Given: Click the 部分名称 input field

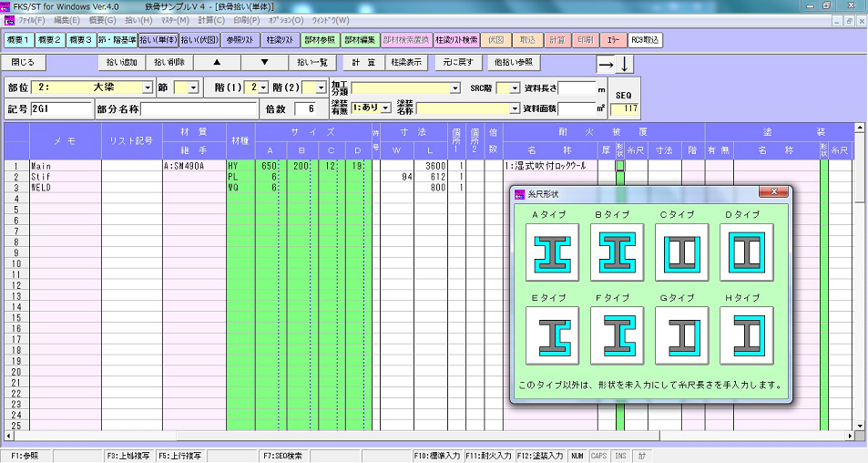Looking at the screenshot, I should coord(199,109).
